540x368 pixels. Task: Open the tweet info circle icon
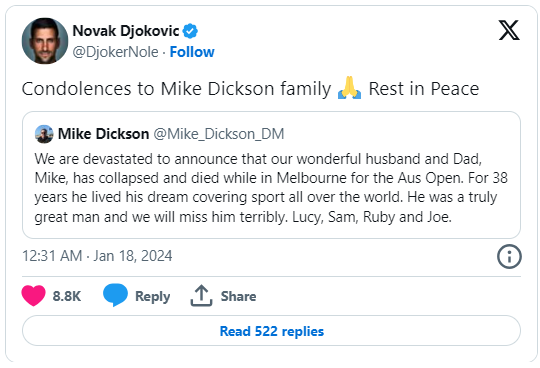(509, 256)
